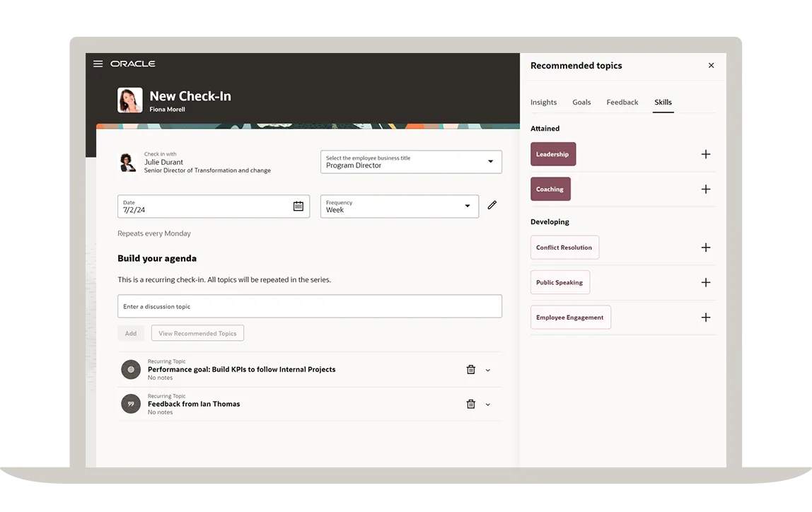Switch to the Feedback tab
The height and width of the screenshot is (512, 812).
point(622,103)
